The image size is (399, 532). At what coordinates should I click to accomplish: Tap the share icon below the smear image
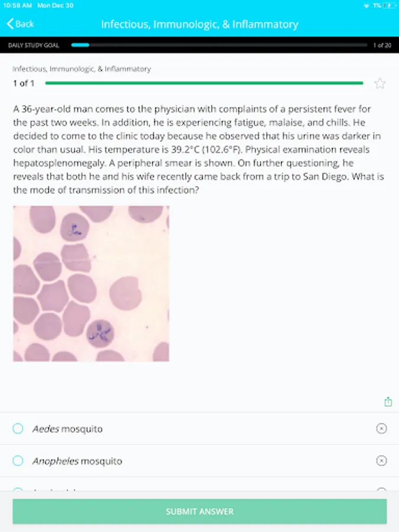[388, 402]
